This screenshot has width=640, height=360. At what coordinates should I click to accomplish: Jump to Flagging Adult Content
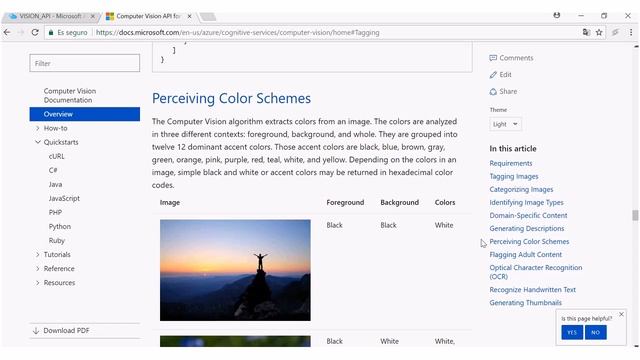pos(526,255)
